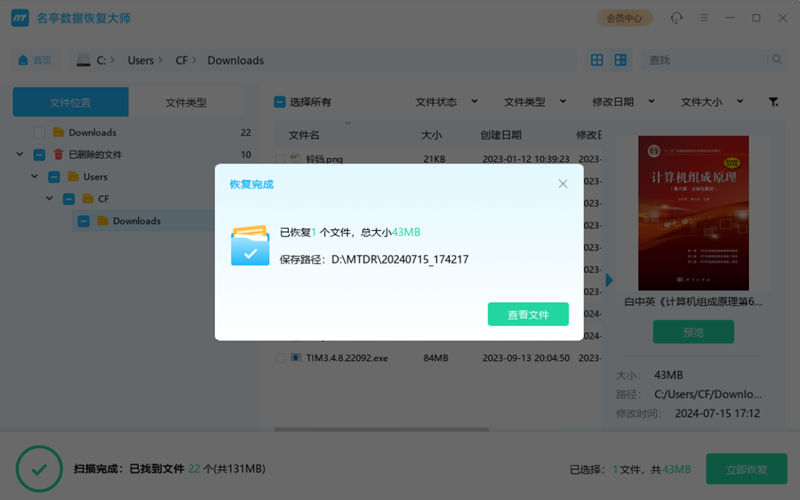Click the customer service headset icon
This screenshot has width=800, height=500.
(x=677, y=18)
